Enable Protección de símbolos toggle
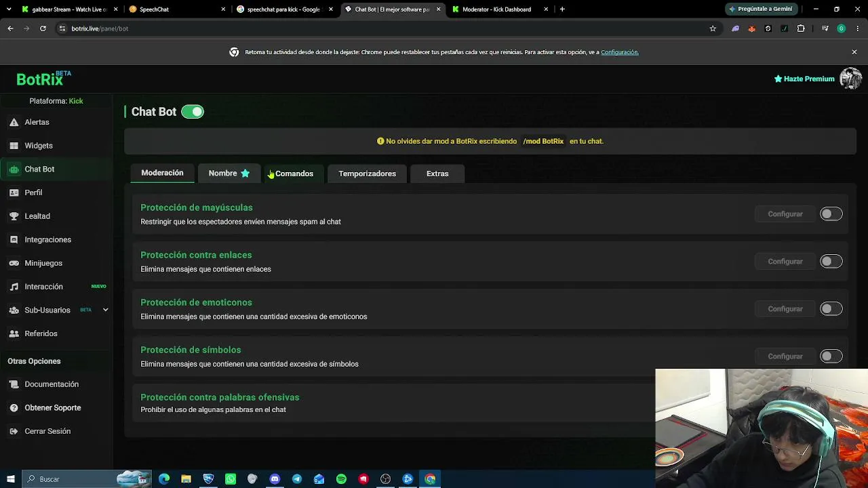 pyautogui.click(x=831, y=357)
